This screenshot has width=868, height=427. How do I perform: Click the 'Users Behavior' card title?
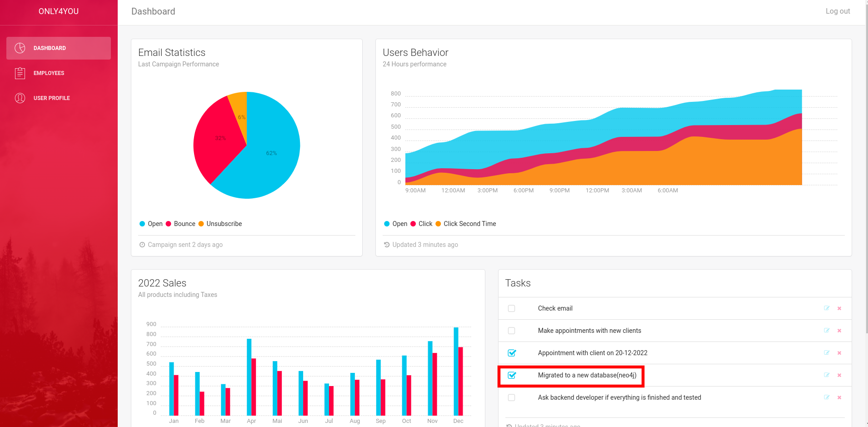[x=415, y=53]
